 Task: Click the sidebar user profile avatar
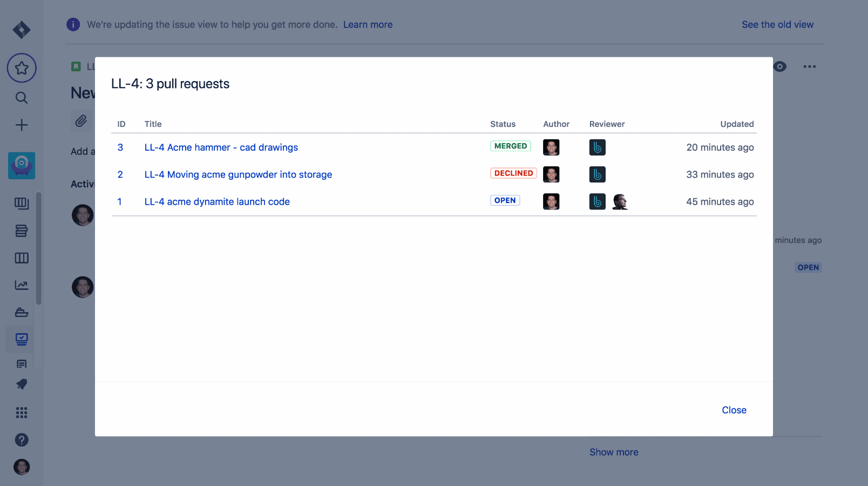tap(22, 467)
